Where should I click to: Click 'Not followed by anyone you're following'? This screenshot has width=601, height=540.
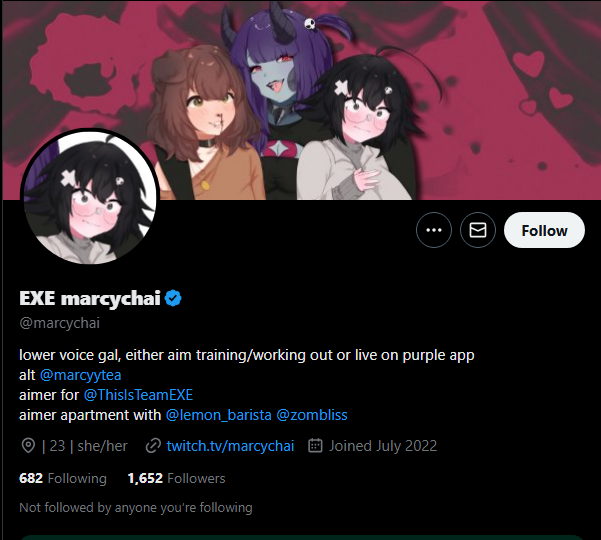[136, 507]
